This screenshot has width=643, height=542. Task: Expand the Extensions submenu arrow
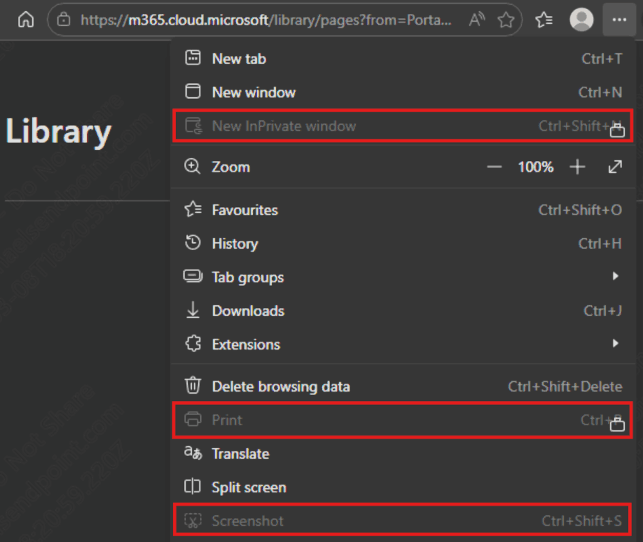[615, 344]
